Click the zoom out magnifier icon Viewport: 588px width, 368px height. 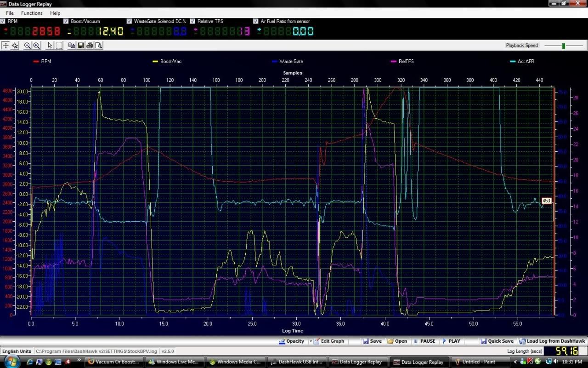click(28, 46)
